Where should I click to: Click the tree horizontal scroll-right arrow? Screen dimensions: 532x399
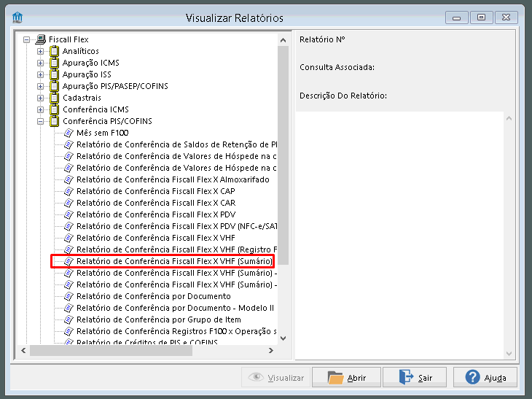271,350
